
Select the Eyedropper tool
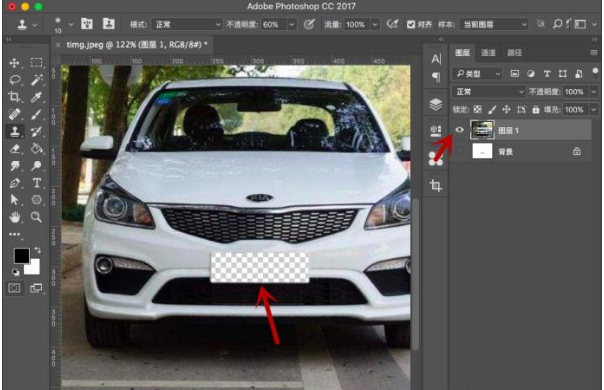[x=36, y=97]
